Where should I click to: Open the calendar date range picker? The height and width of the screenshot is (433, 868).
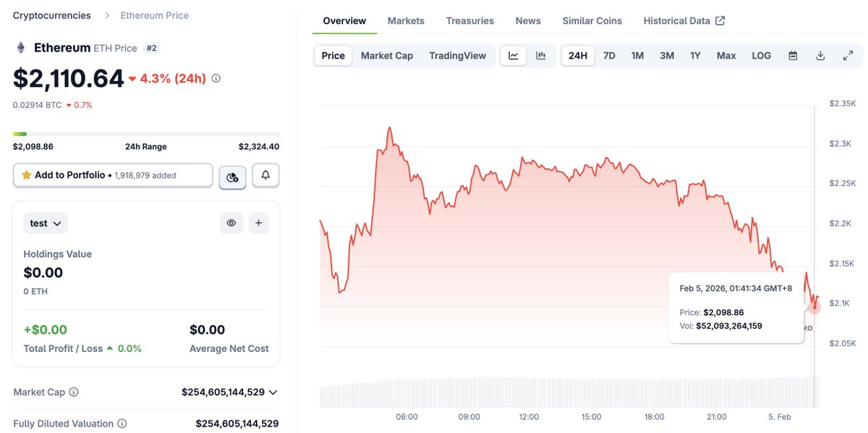[793, 56]
